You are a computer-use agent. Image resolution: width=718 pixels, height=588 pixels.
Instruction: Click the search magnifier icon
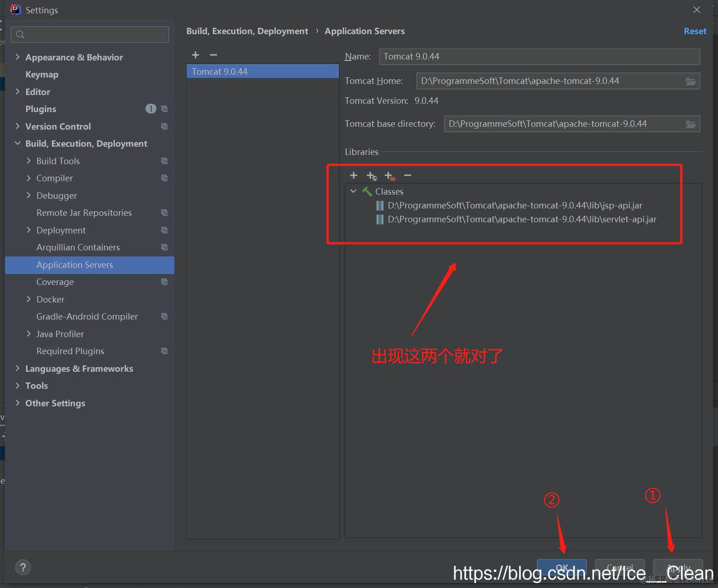[20, 35]
